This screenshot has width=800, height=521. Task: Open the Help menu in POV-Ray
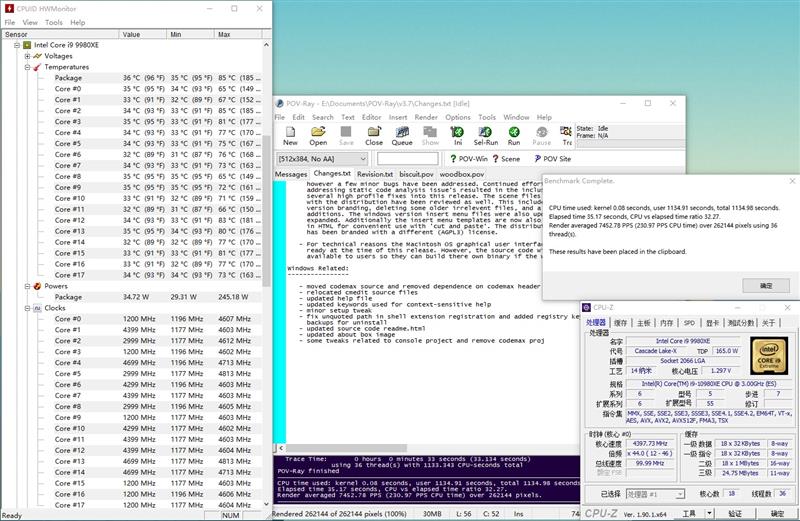point(544,117)
